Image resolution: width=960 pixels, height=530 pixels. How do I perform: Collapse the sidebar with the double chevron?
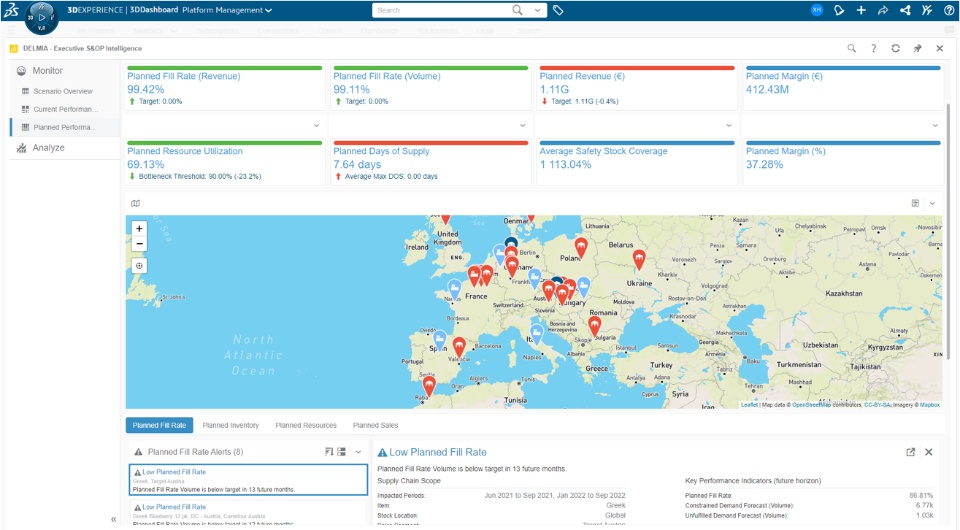coord(113,519)
